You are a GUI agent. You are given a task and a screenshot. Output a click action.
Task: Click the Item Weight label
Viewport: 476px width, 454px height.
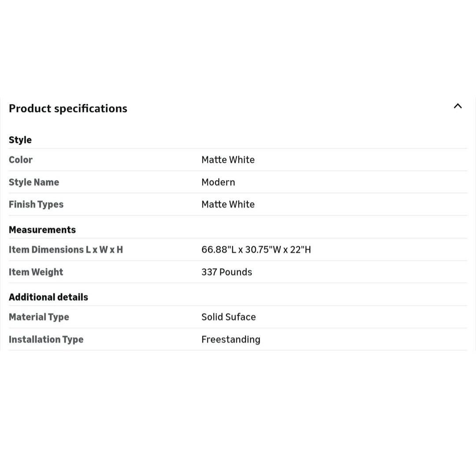click(36, 272)
